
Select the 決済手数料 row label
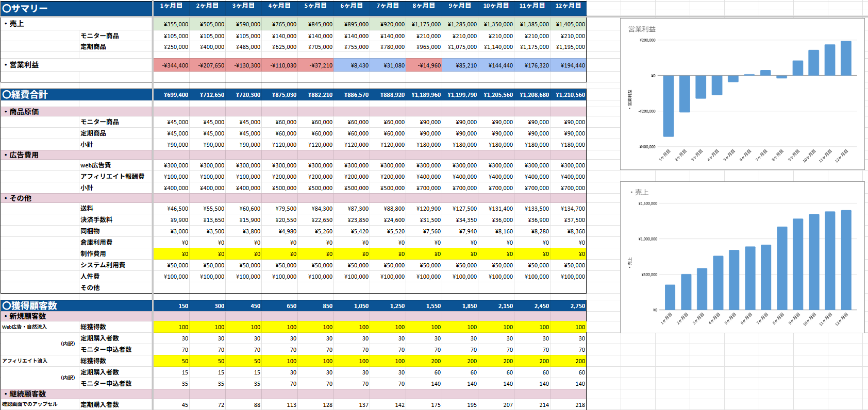(x=96, y=220)
